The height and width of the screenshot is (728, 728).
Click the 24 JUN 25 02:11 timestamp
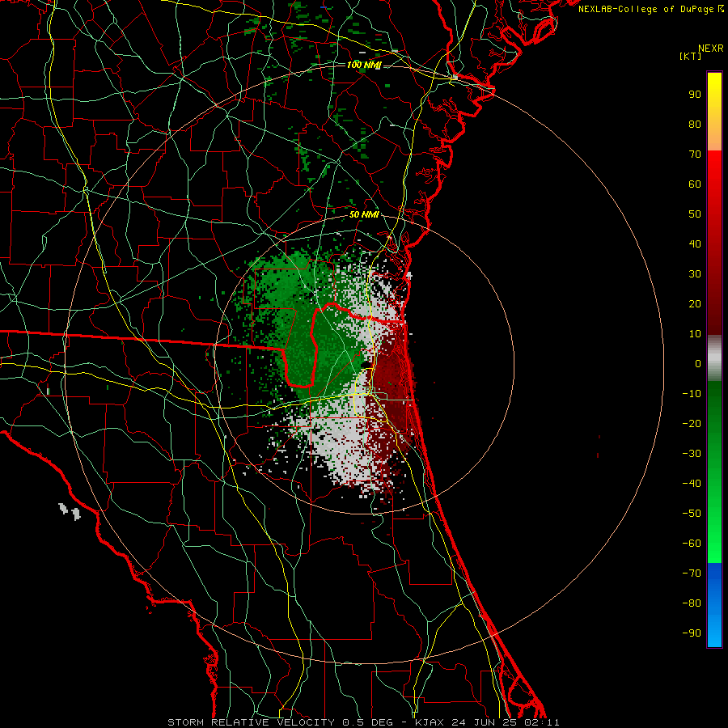coord(505,722)
